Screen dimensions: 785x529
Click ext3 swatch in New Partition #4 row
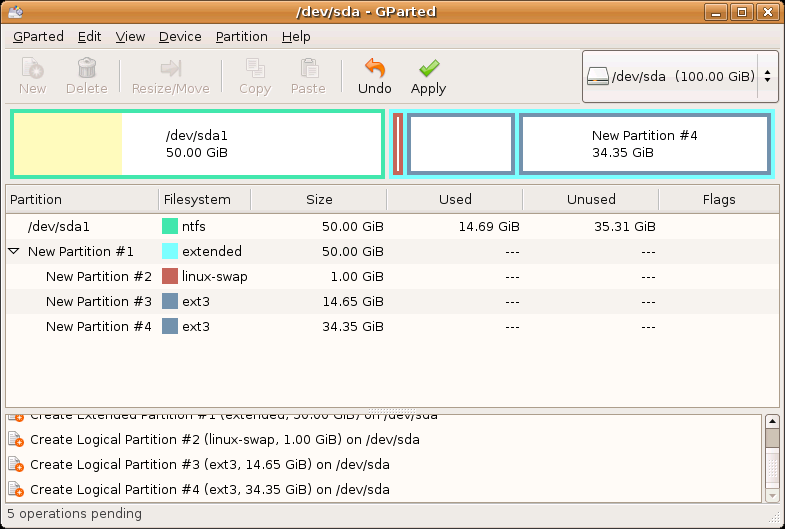(x=170, y=326)
